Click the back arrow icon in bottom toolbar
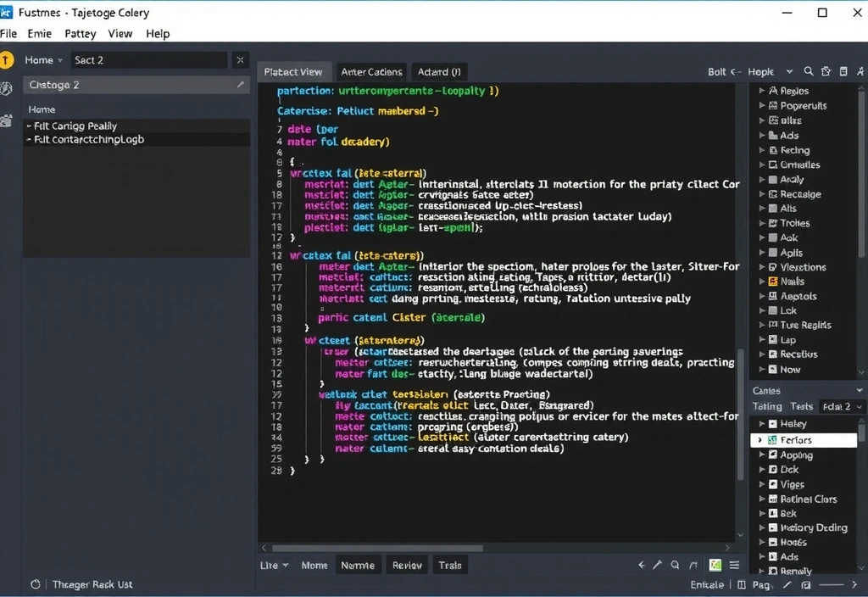Screen dimensions: 868x597 coord(642,566)
